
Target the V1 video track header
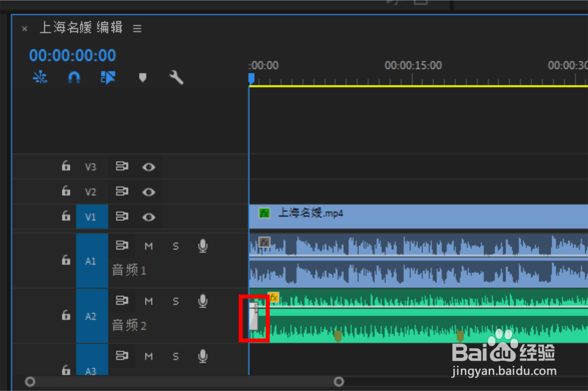coord(92,217)
